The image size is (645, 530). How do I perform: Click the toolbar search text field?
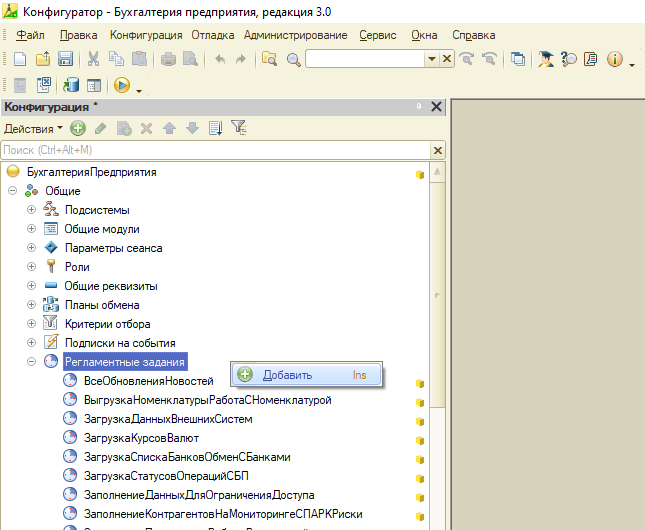(x=365, y=59)
